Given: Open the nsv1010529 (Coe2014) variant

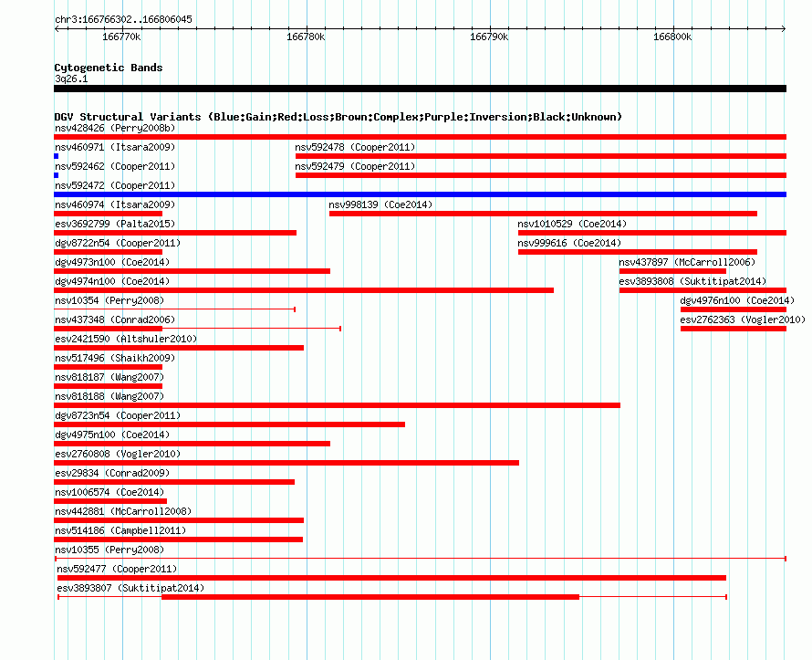Looking at the screenshot, I should 572,224.
